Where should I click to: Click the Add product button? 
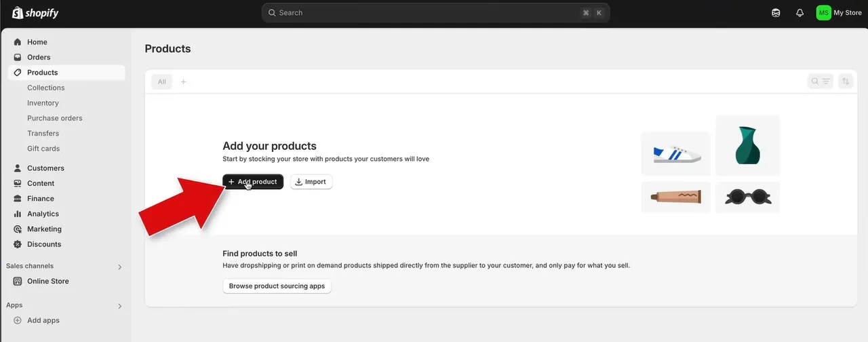[x=253, y=182]
